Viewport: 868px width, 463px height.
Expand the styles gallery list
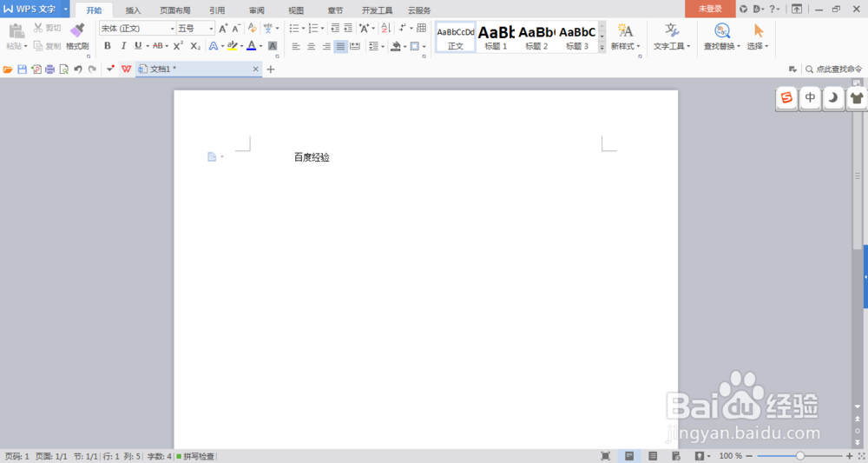[602, 48]
